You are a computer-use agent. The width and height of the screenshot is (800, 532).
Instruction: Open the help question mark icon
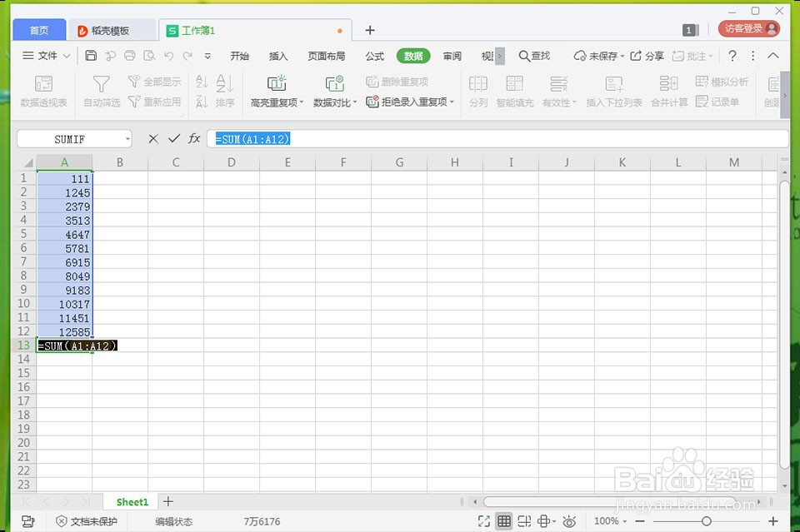732,56
